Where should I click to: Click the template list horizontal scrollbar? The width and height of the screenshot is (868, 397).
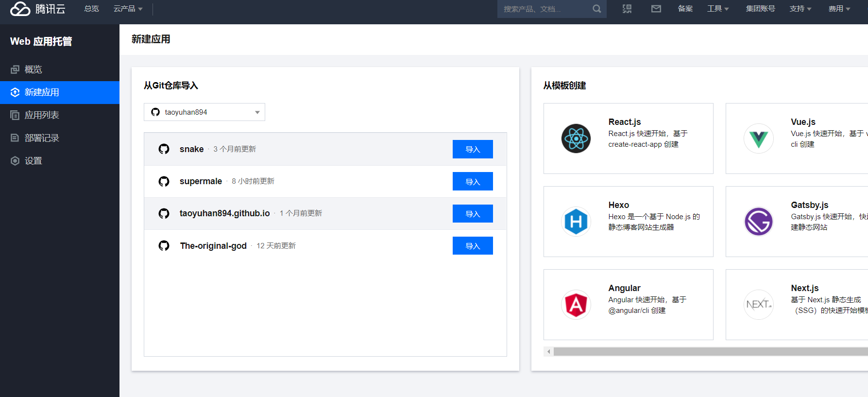pyautogui.click(x=711, y=351)
